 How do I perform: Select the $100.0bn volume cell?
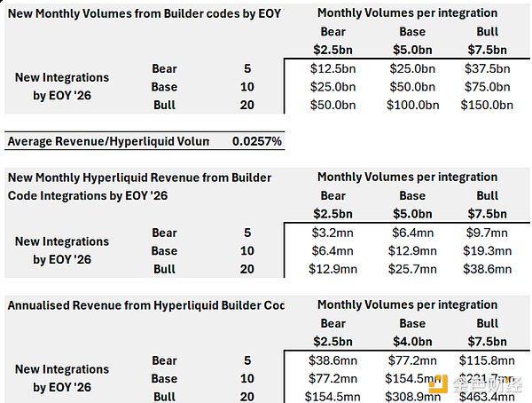tap(411, 105)
